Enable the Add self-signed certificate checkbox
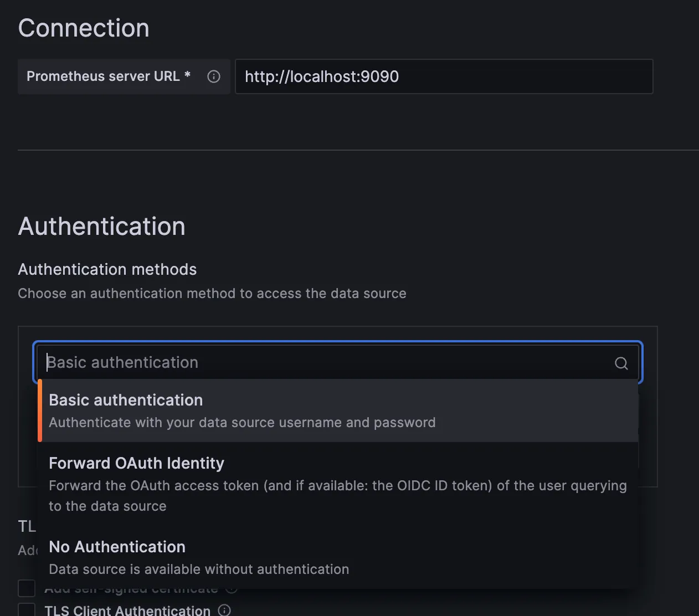The height and width of the screenshot is (616, 699). (x=27, y=589)
